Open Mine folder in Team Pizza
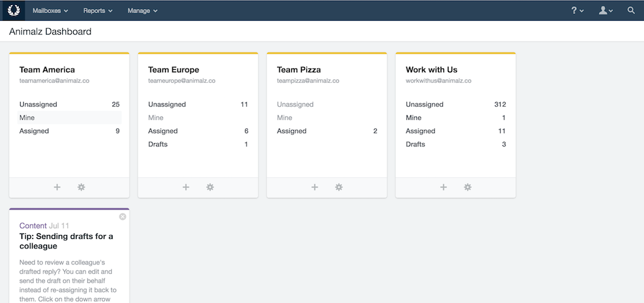The width and height of the screenshot is (644, 303). (x=327, y=118)
